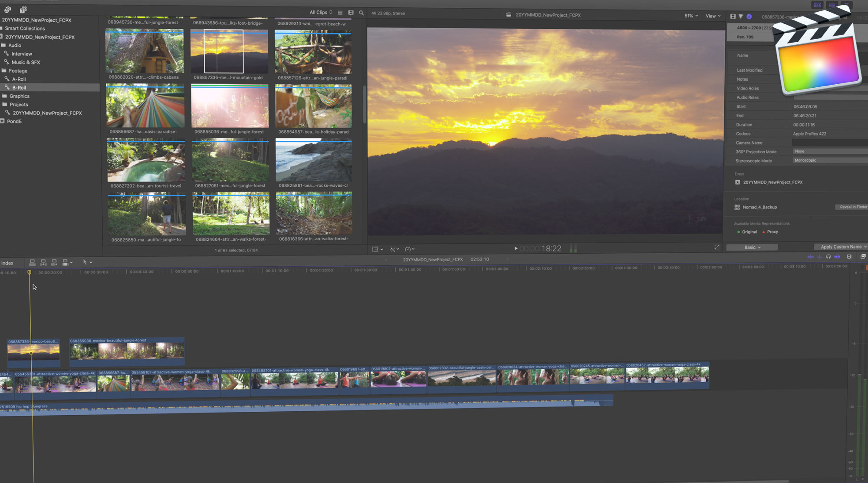Screen dimensions: 868x483
Task: Click the connect edit icon above the timeline
Action: pyautogui.click(x=33, y=262)
